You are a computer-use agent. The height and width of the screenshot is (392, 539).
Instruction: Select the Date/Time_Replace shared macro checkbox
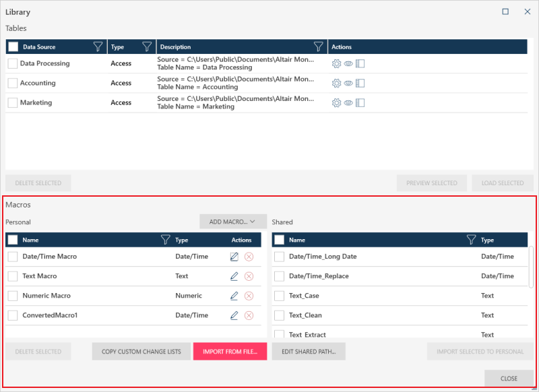tap(279, 276)
